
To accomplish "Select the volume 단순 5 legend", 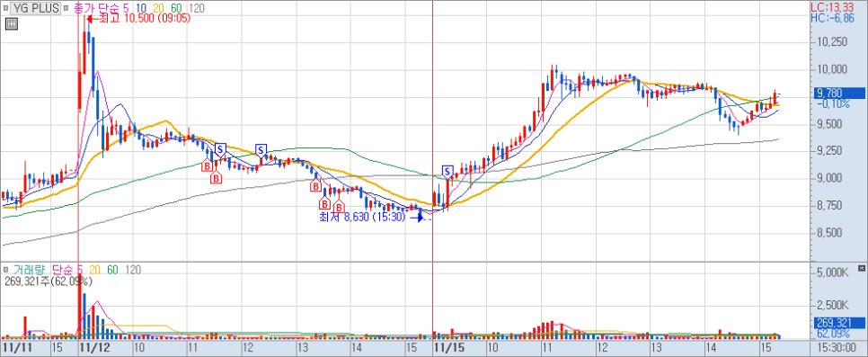I will [x=67, y=270].
